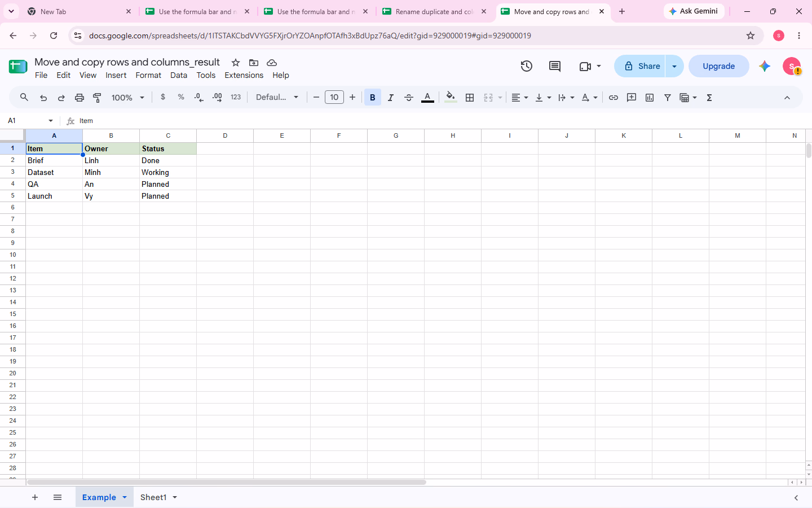The width and height of the screenshot is (812, 508).
Task: Add a new sheet with plus button
Action: pos(35,497)
